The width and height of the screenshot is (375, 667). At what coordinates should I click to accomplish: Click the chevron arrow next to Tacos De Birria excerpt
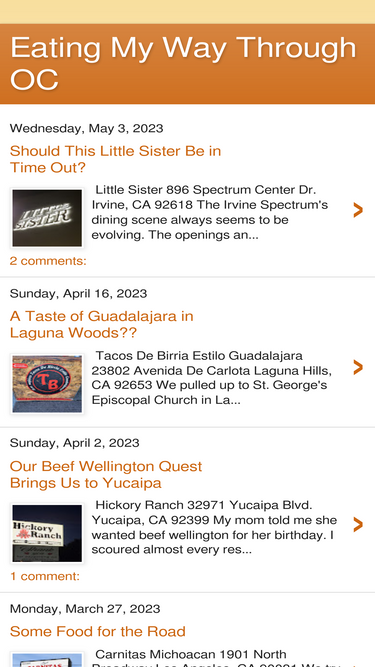[x=358, y=367]
